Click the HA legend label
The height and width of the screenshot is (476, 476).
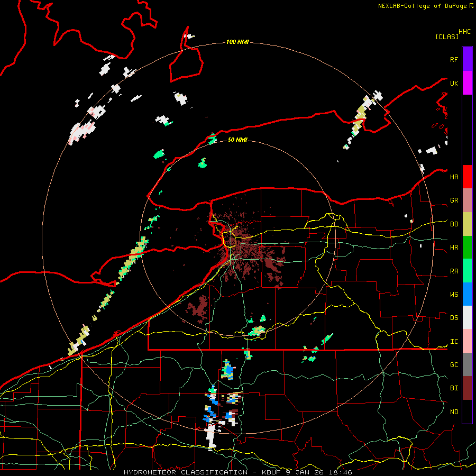click(x=454, y=177)
